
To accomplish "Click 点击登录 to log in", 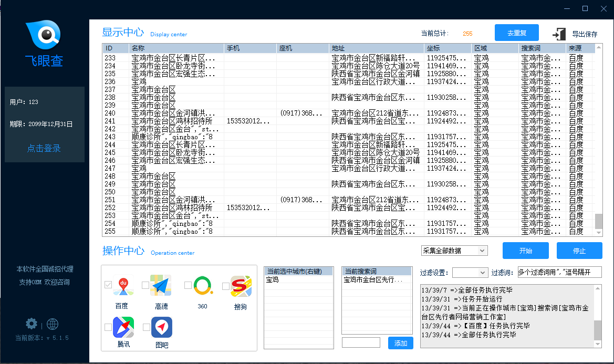I will point(44,148).
